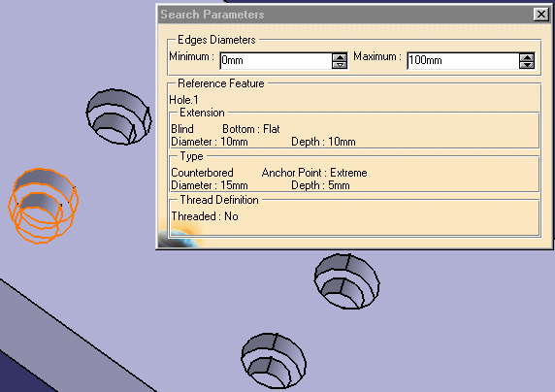
Task: Click the Search Parameters title bar
Action: click(345, 15)
